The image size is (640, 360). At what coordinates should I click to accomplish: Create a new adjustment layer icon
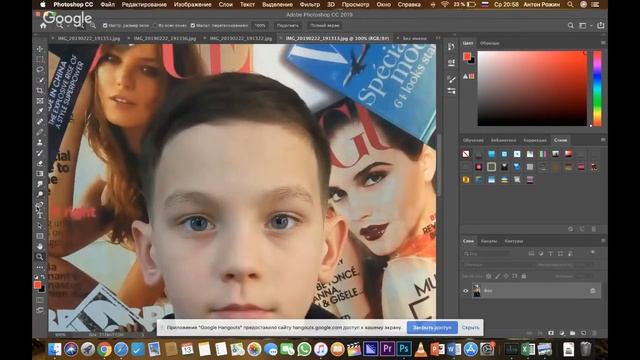[562, 333]
